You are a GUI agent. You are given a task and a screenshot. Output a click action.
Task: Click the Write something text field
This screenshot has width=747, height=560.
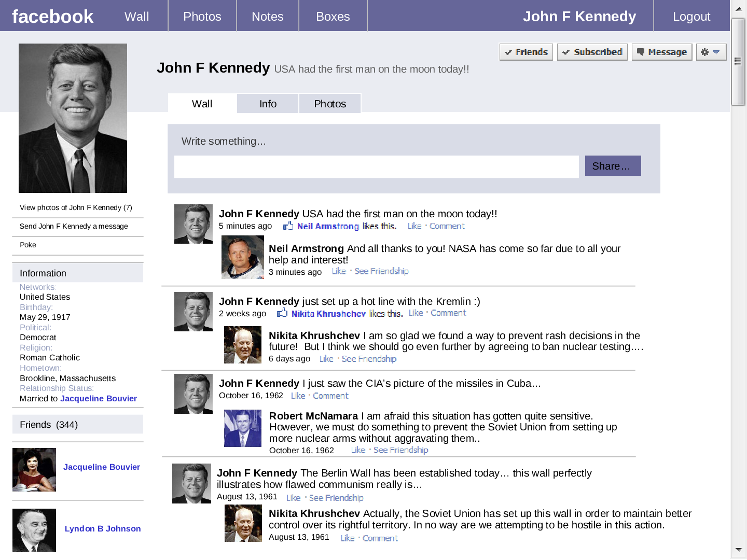coord(376,167)
